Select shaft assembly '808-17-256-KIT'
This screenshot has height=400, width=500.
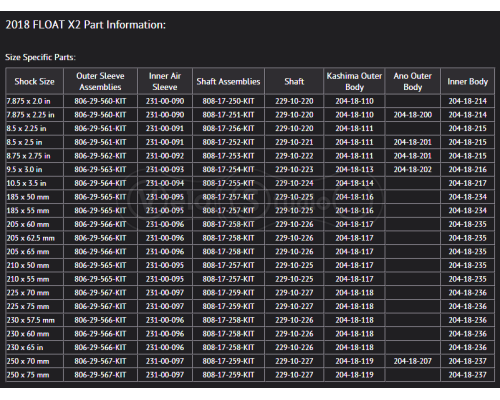coord(228,128)
